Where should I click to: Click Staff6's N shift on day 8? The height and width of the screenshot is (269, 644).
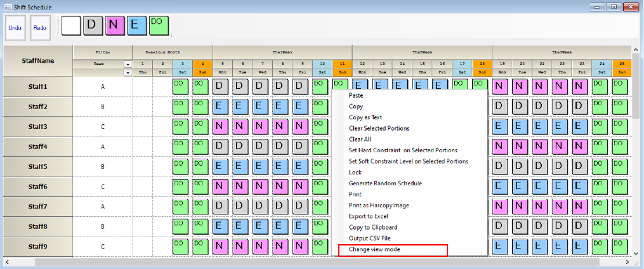(x=281, y=186)
